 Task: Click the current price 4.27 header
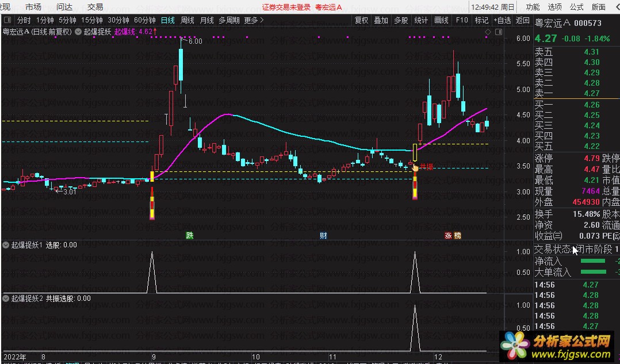tap(546, 39)
